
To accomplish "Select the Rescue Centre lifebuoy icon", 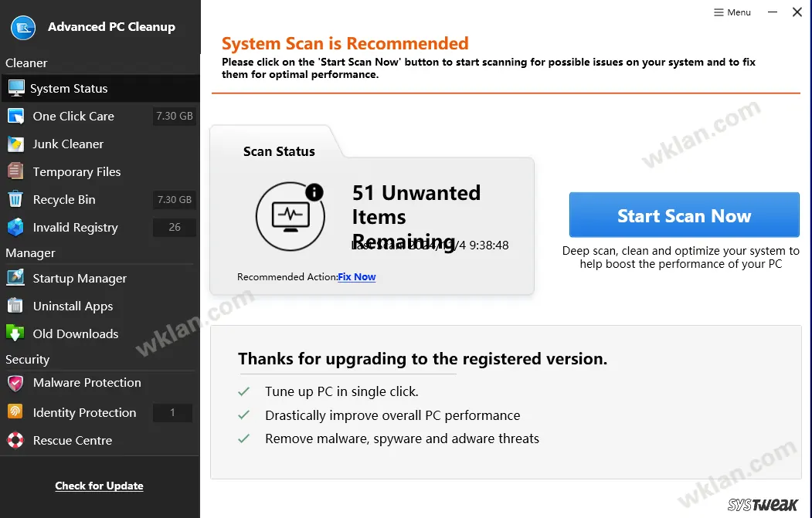I will tap(15, 440).
